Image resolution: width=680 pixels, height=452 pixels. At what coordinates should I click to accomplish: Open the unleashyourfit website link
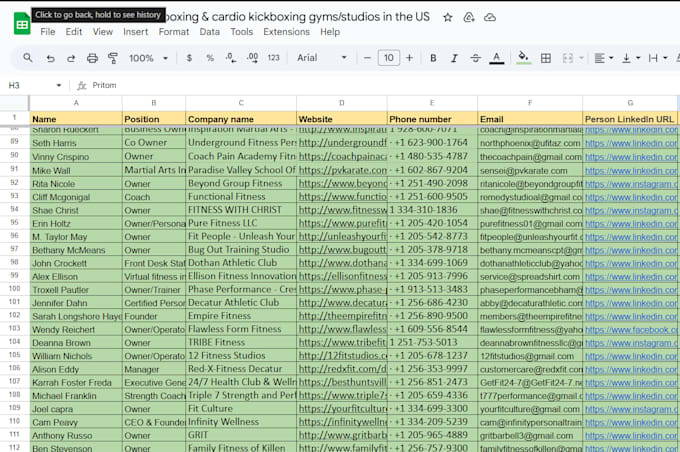point(343,237)
